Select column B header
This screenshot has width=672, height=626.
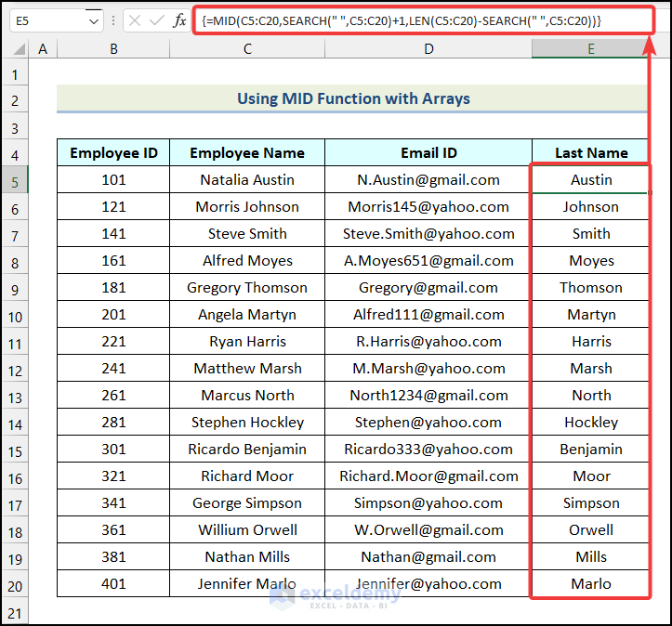point(113,49)
